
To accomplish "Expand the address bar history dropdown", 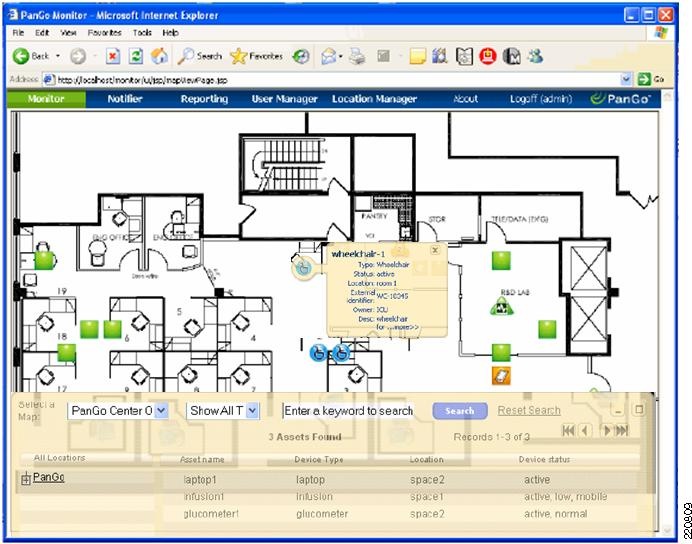I will pos(626,79).
